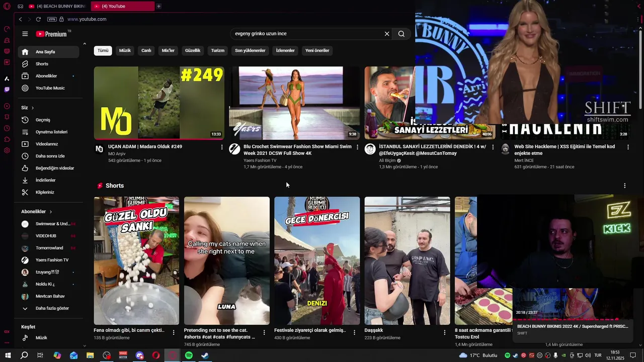Image resolution: width=644 pixels, height=362 pixels.
Task: Expand the Siz section chevron
Action: pos(33,108)
